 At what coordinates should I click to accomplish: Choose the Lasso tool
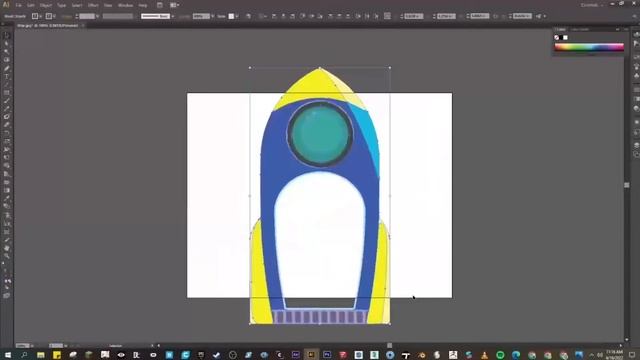point(7,60)
